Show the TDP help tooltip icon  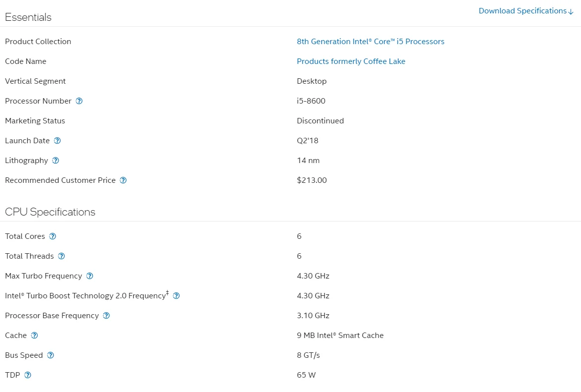(28, 375)
